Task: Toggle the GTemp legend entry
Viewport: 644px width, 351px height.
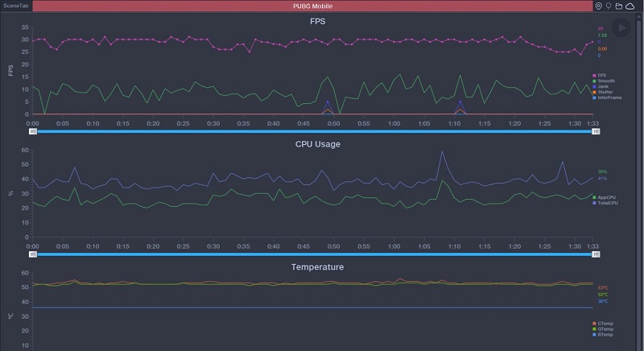Action: click(x=603, y=328)
